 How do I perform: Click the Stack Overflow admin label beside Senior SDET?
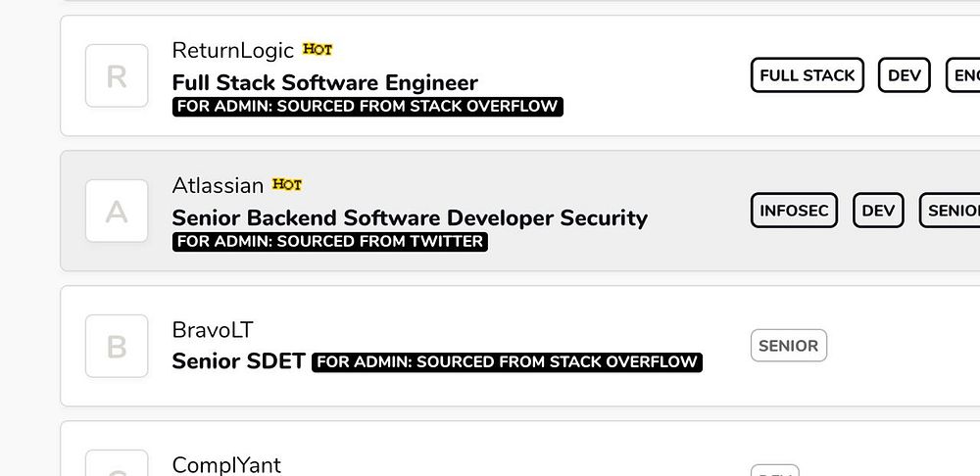click(507, 362)
